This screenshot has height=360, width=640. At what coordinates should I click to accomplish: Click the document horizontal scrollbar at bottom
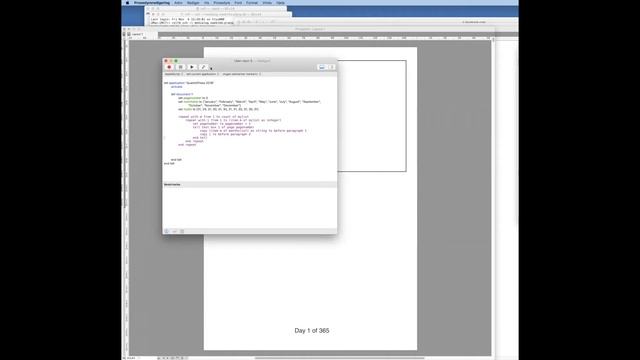[340, 358]
